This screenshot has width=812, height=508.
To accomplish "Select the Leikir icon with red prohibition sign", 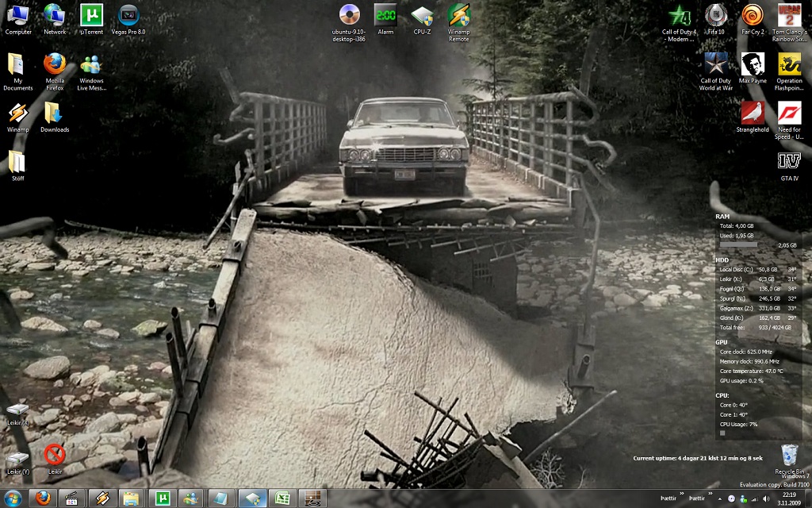I will coord(55,460).
